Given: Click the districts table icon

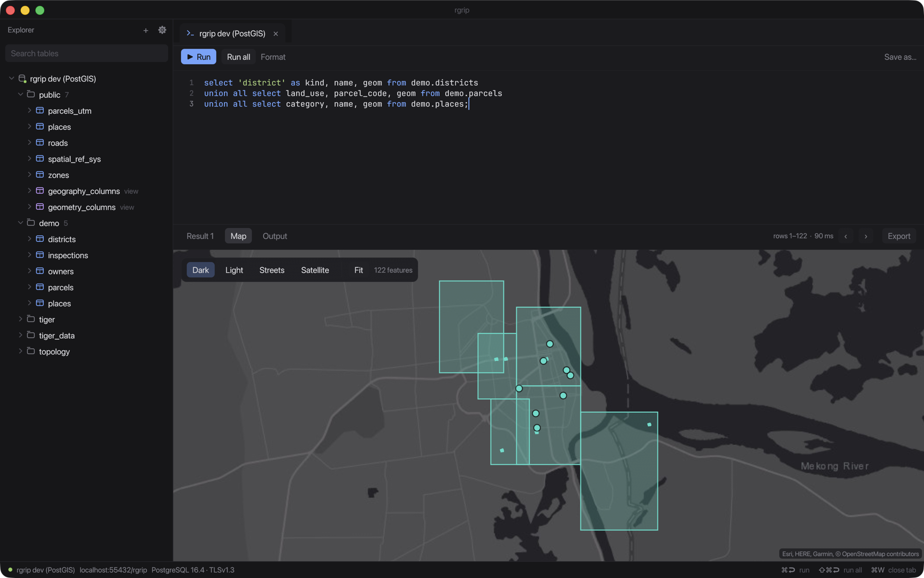Looking at the screenshot, I should click(40, 239).
